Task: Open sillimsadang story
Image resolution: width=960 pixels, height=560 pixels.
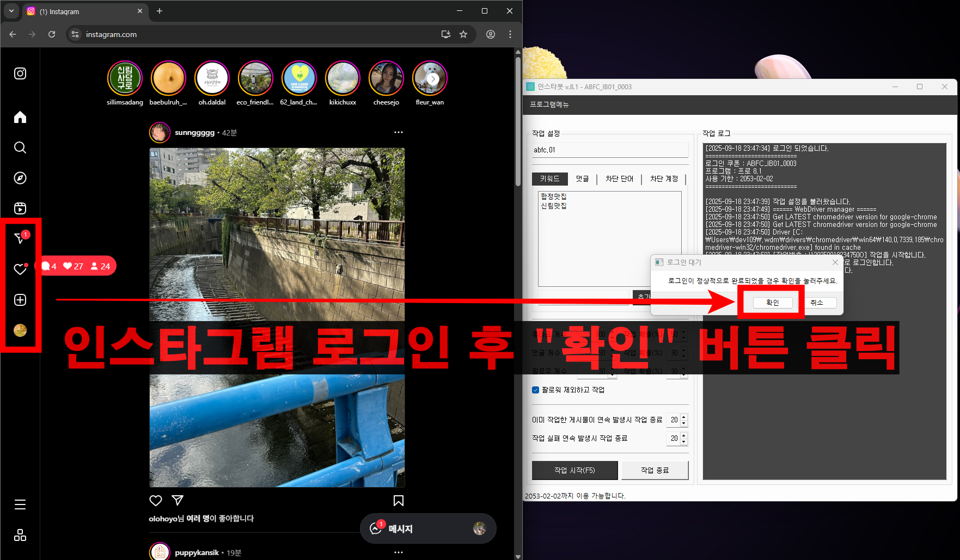Action: [125, 78]
